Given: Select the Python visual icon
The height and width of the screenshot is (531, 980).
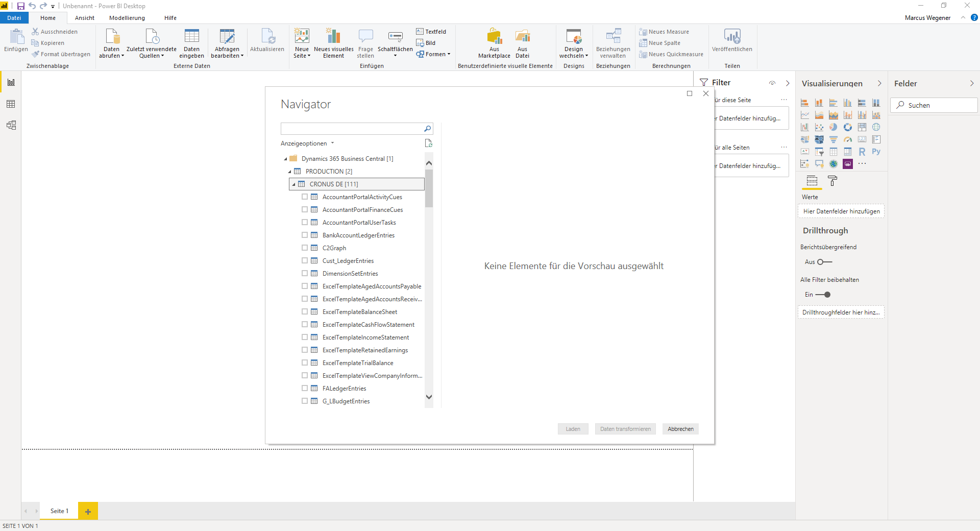Looking at the screenshot, I should (876, 152).
